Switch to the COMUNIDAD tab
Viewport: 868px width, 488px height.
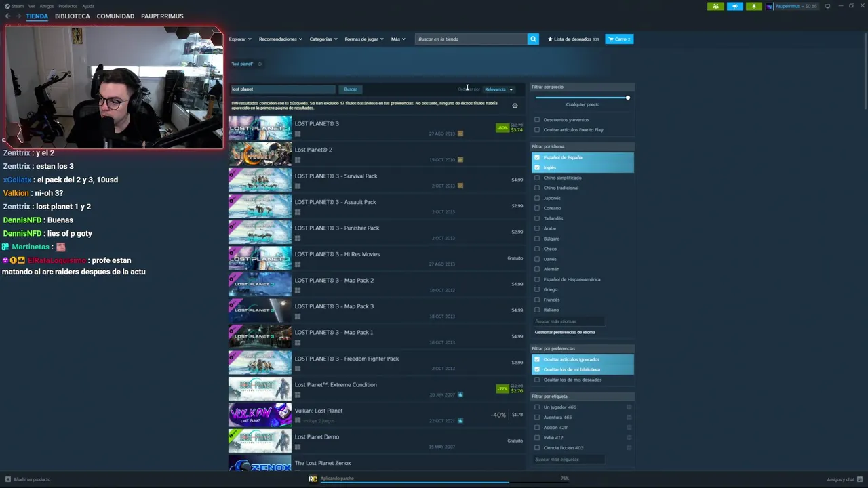pos(115,16)
